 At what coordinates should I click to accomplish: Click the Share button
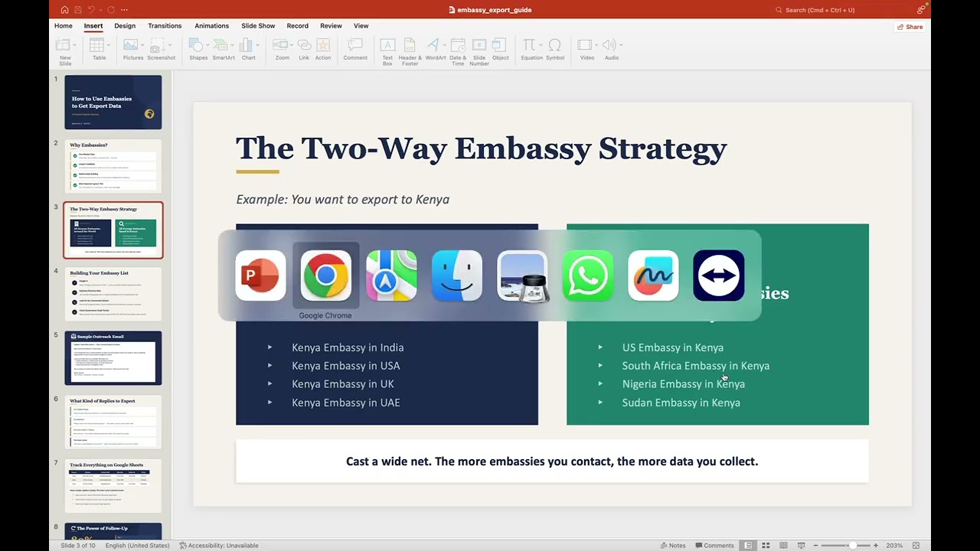click(x=910, y=27)
